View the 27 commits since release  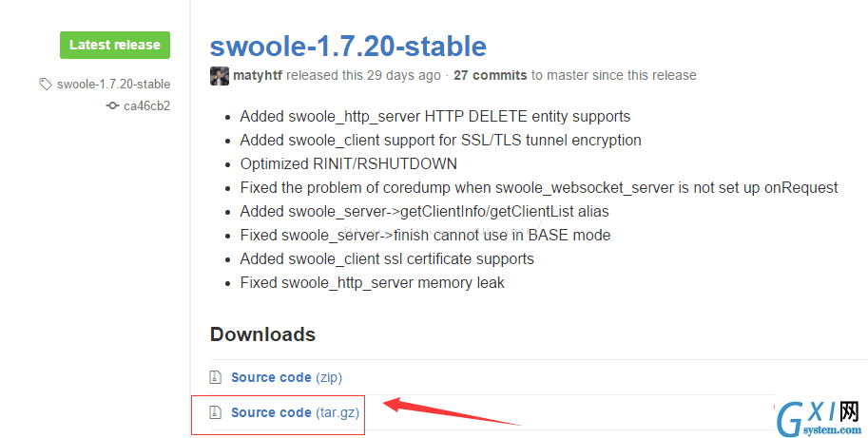490,75
